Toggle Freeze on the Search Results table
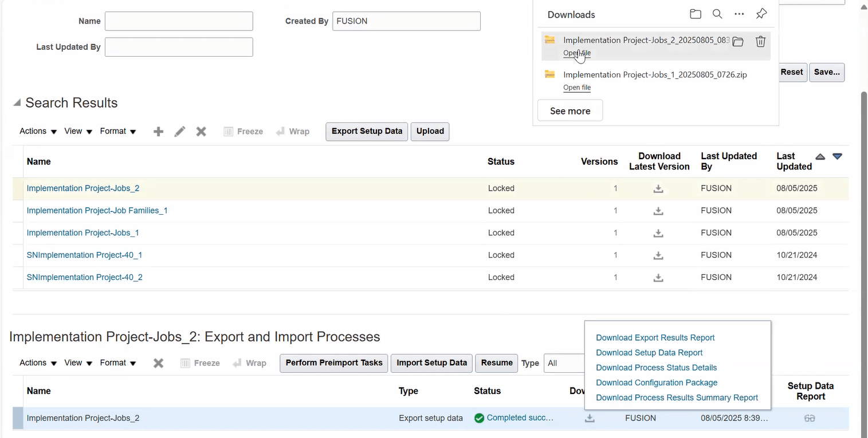The height and width of the screenshot is (438, 868). [x=243, y=131]
